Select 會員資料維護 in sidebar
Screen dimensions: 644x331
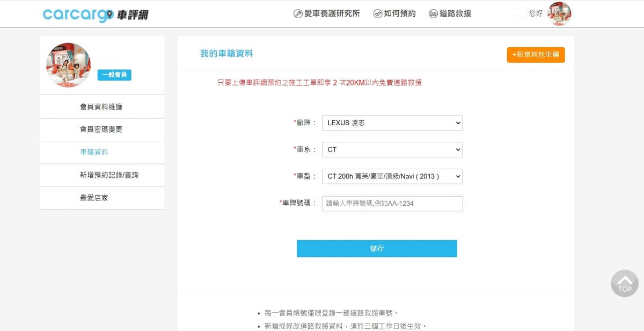(101, 107)
